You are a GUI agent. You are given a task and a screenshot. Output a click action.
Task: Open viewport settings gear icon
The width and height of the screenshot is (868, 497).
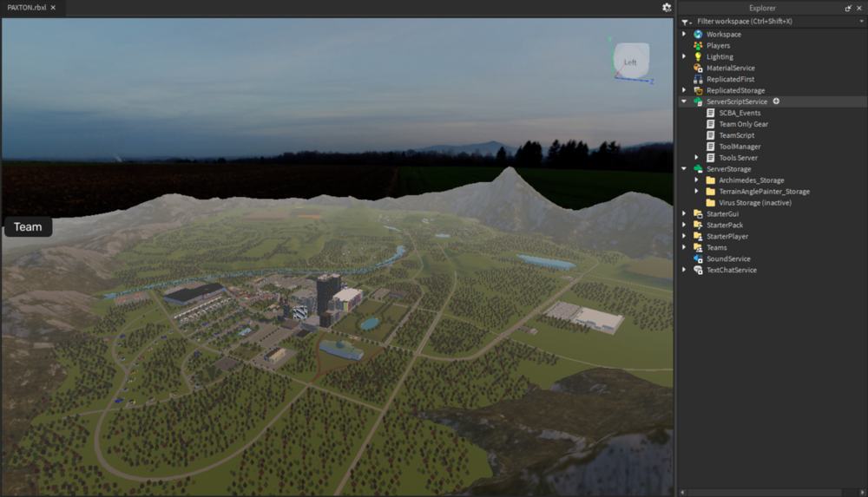coord(667,7)
